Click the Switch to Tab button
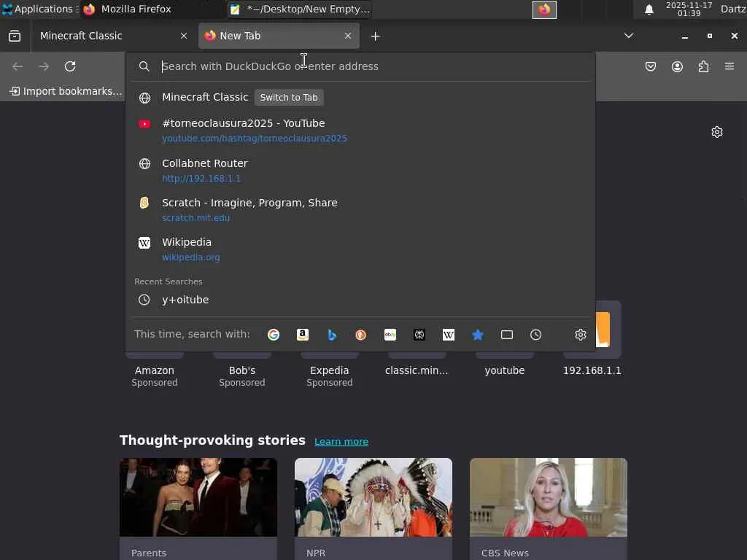The width and height of the screenshot is (747, 560). (x=289, y=97)
